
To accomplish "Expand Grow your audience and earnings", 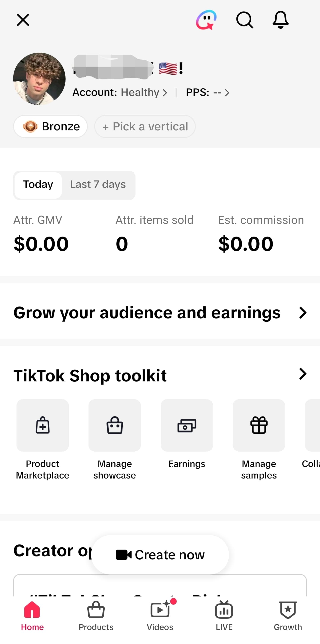I will (x=160, y=313).
